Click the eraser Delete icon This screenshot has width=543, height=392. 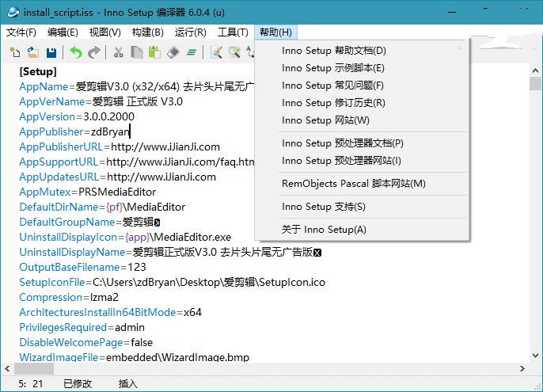coord(173,52)
